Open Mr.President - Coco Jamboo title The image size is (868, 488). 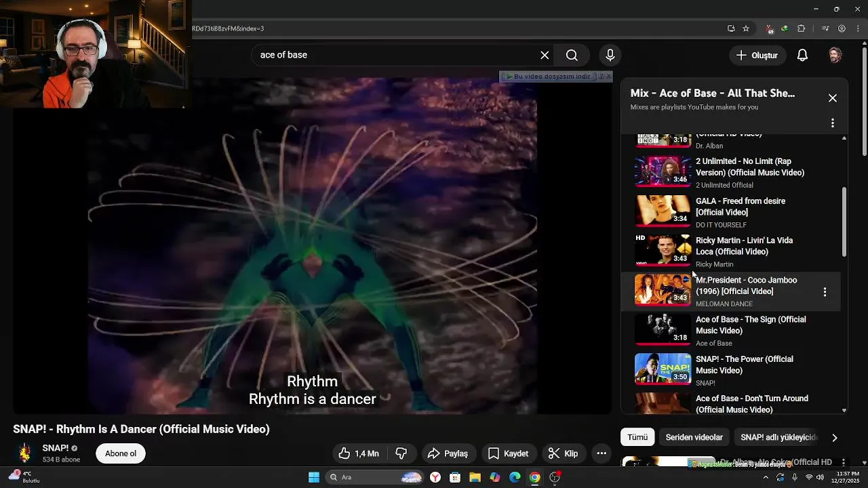746,285
